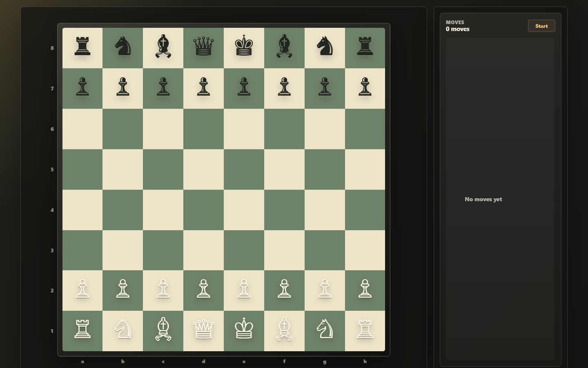Click the empty h6 square

pyautogui.click(x=365, y=129)
